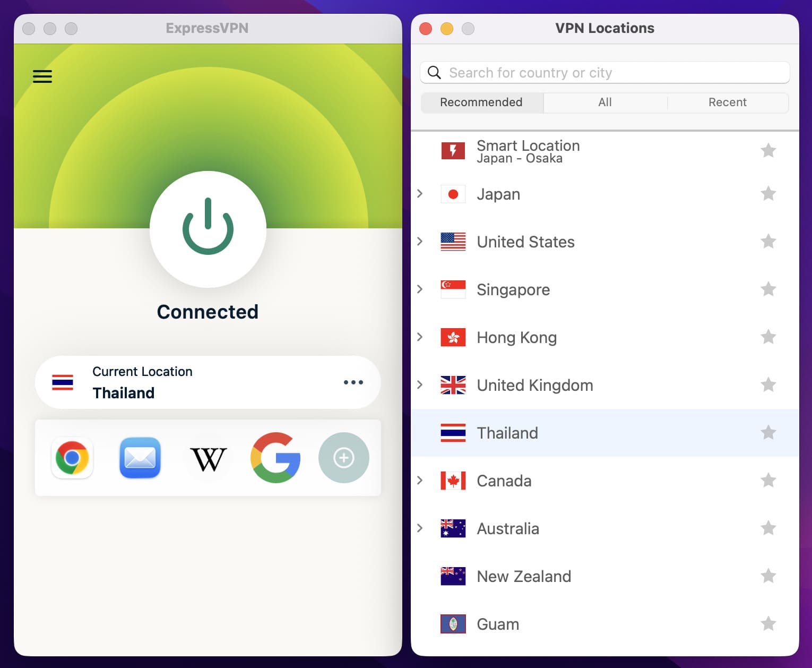Screen dimensions: 812x668
Task: Open the hamburger menu in ExpressVPN
Action: 42,76
